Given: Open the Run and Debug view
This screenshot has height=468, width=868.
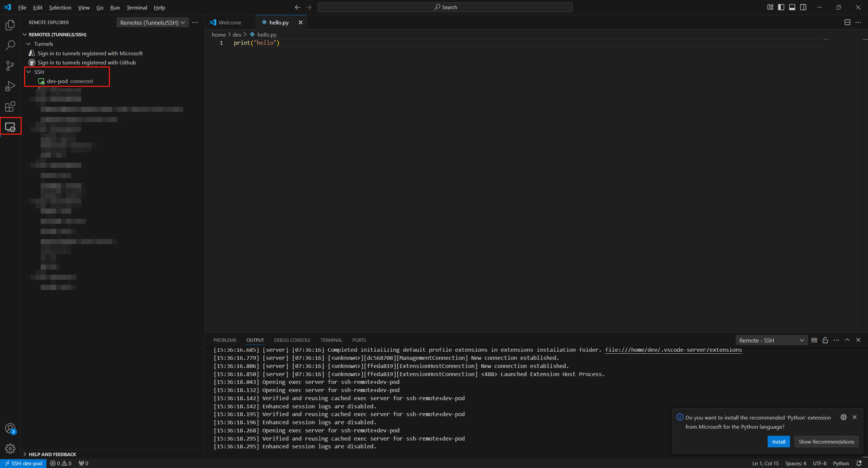Looking at the screenshot, I should coord(10,86).
